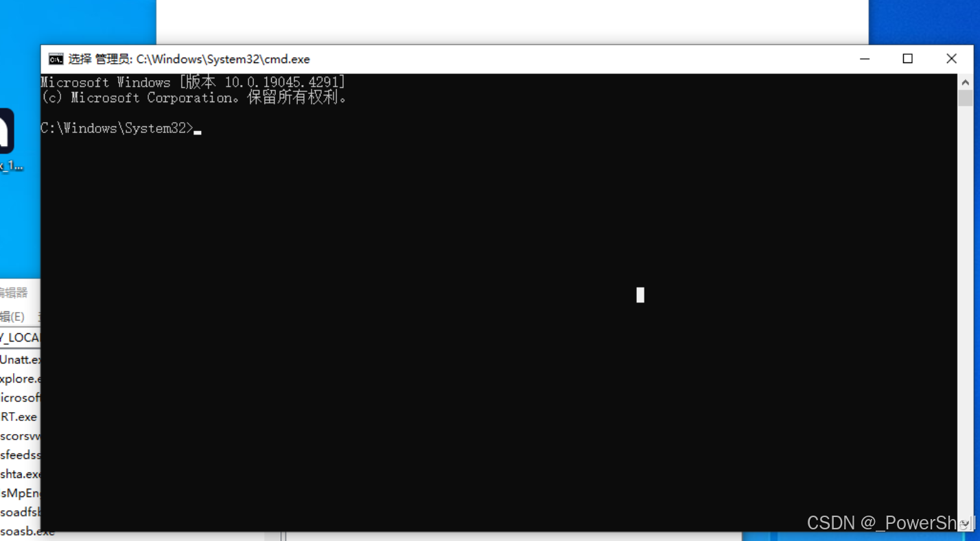Maximize the cmd.exe window
This screenshot has width=980, height=541.
(x=907, y=59)
